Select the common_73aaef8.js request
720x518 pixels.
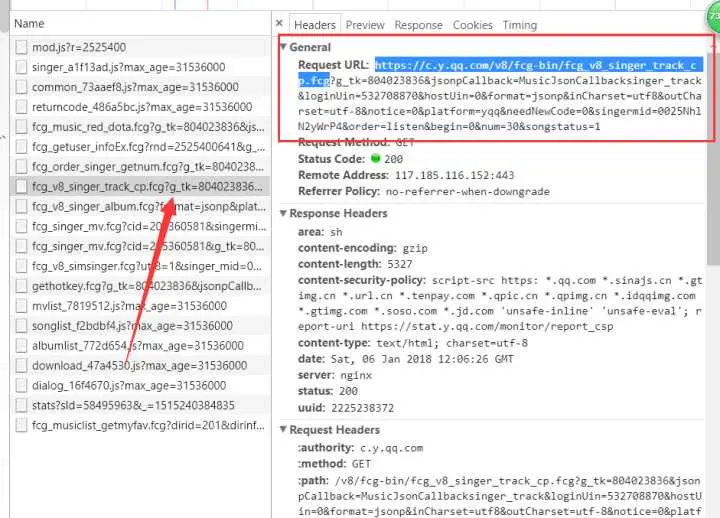click(140, 87)
